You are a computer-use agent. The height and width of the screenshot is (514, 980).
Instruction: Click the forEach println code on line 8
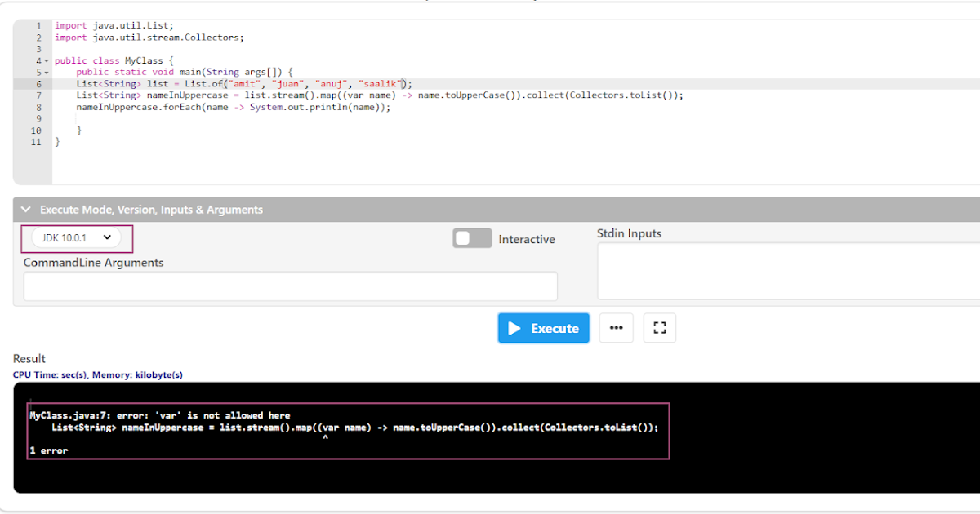point(234,107)
